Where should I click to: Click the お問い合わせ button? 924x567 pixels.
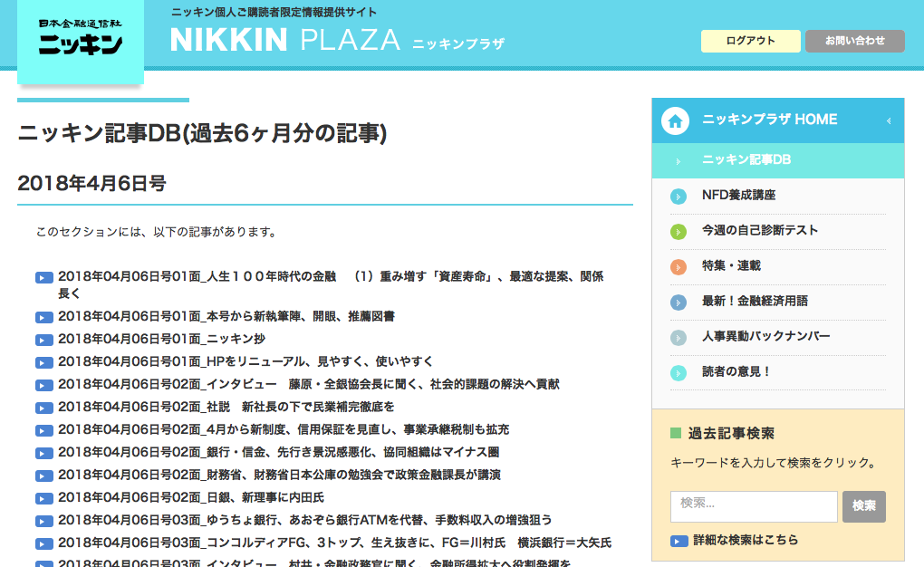855,41
